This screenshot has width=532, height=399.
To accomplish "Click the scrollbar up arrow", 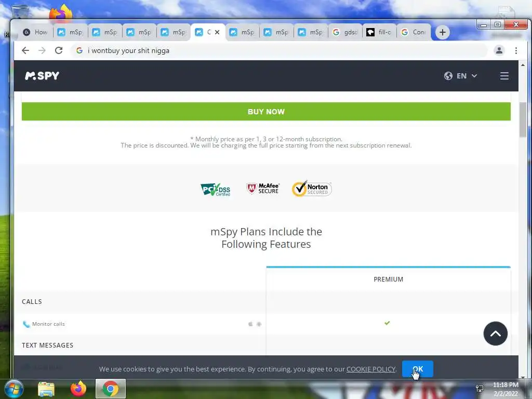I will coord(523,65).
